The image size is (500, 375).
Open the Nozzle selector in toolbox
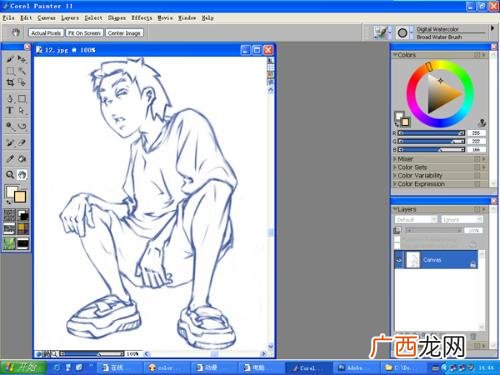coord(23,243)
